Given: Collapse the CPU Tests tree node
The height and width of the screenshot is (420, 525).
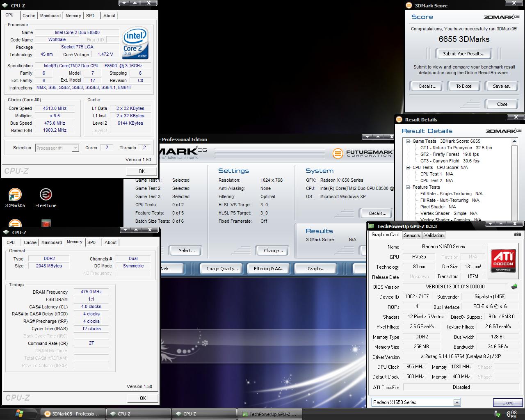Looking at the screenshot, I should [x=408, y=167].
